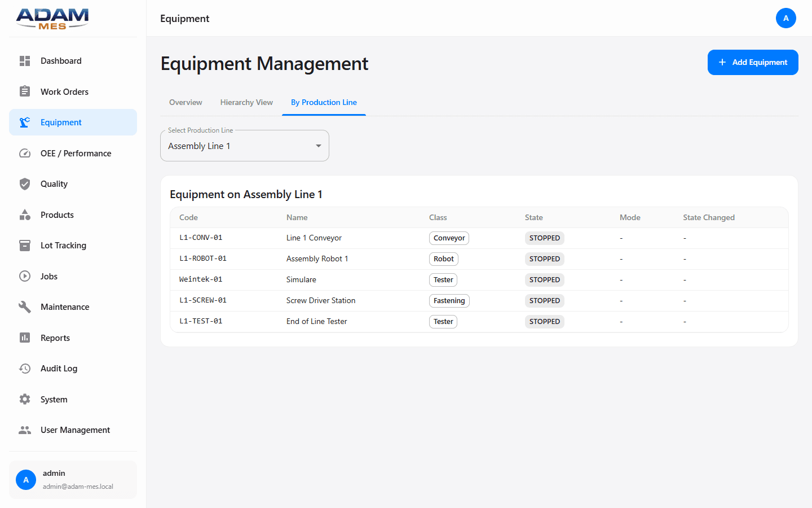Screen dimensions: 812x508
Task: Click the Audit Log history icon
Action: pos(25,368)
